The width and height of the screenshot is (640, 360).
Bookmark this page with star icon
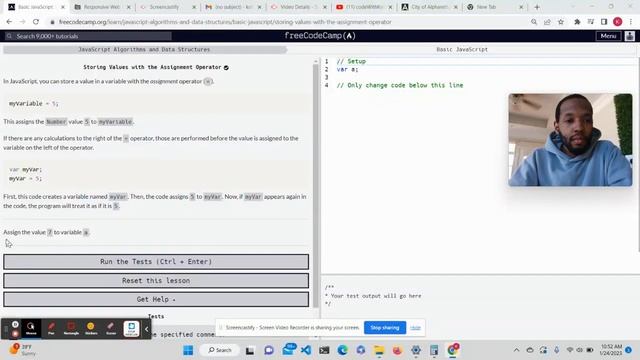561,22
